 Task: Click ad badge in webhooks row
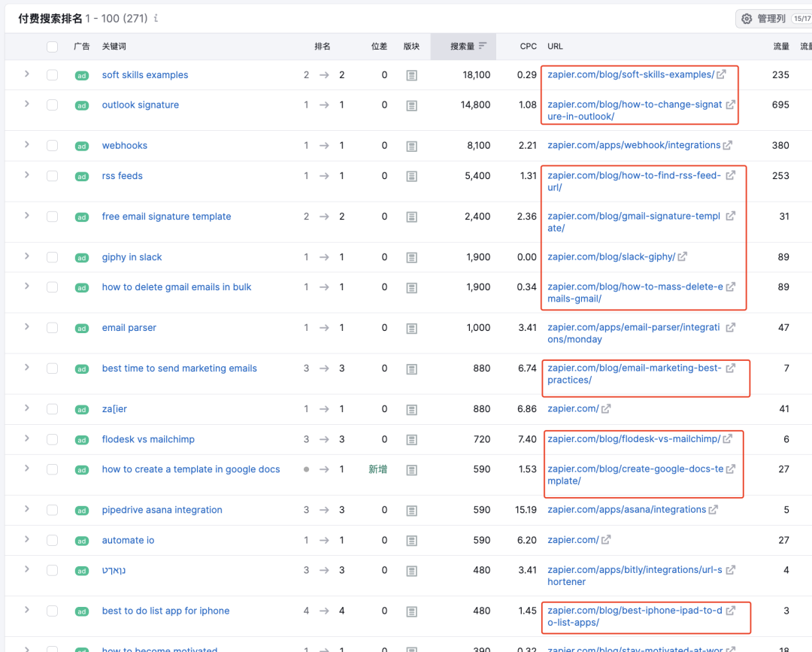coord(82,146)
